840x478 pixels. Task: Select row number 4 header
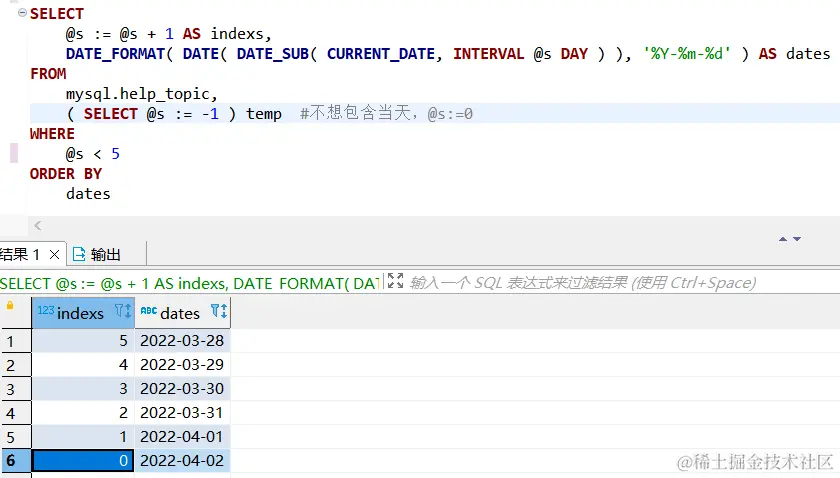(16, 413)
